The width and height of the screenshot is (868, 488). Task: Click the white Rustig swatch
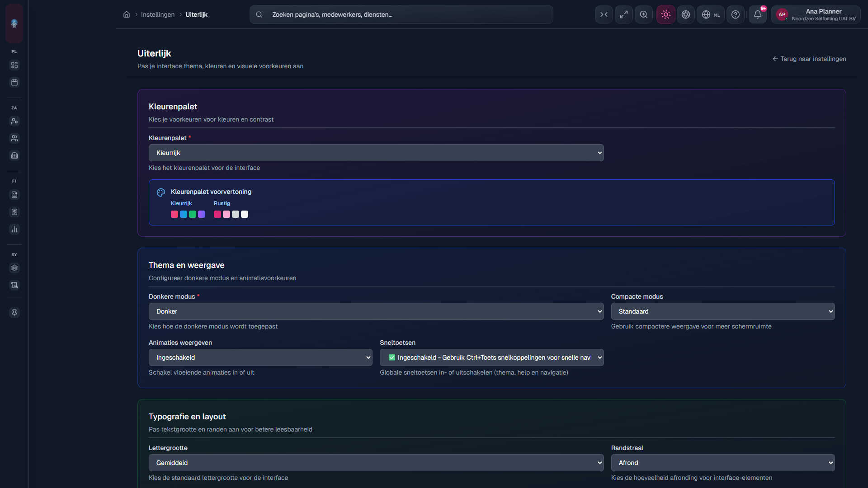coord(245,214)
